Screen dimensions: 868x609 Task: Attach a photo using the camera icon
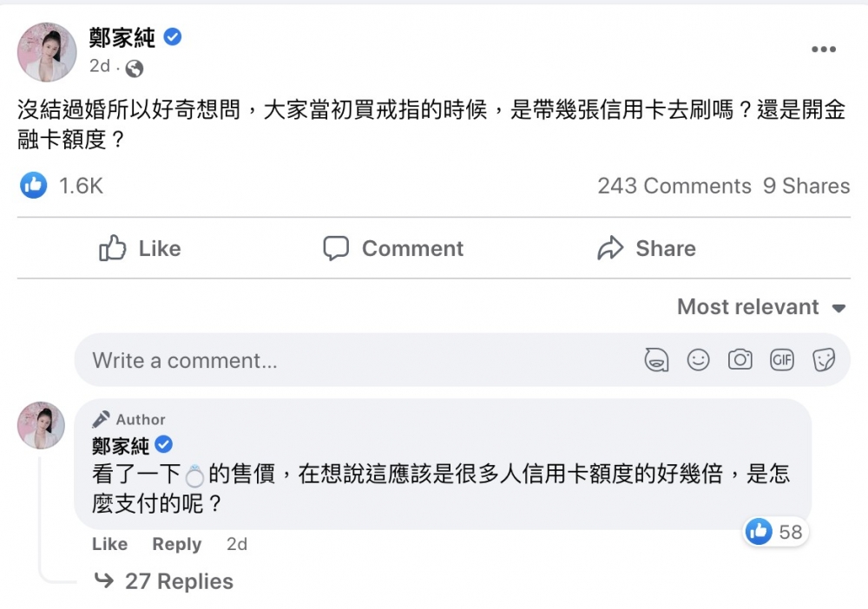click(740, 359)
